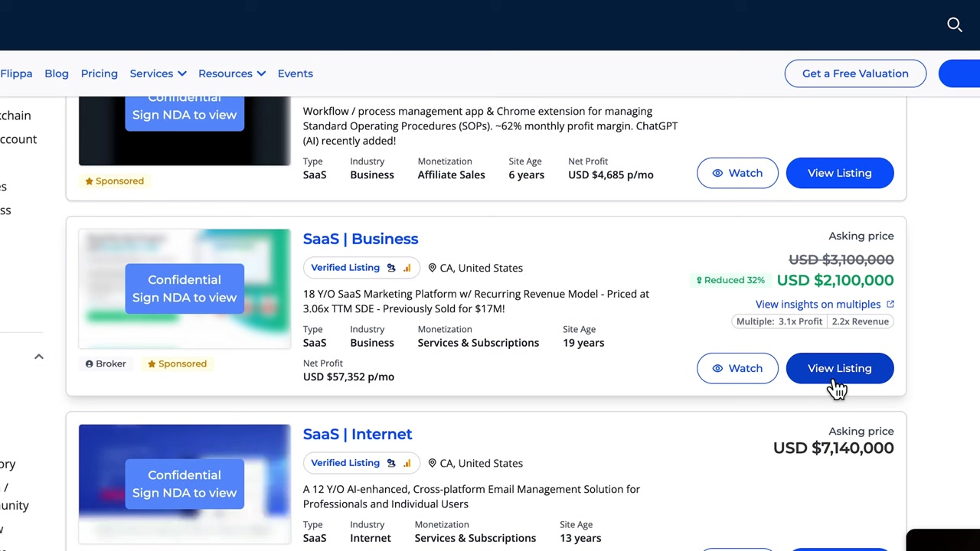Click the verified badge icon on the SaaS | Internet listing
This screenshot has height=551, width=980.
click(x=391, y=463)
